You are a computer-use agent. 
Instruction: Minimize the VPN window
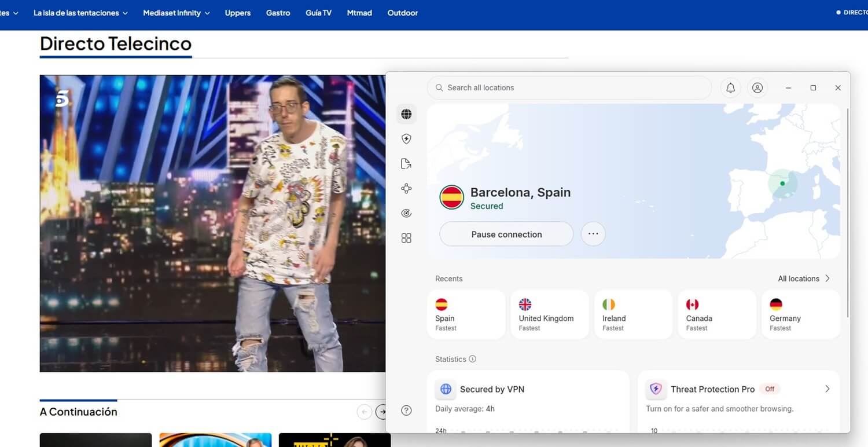click(x=788, y=88)
